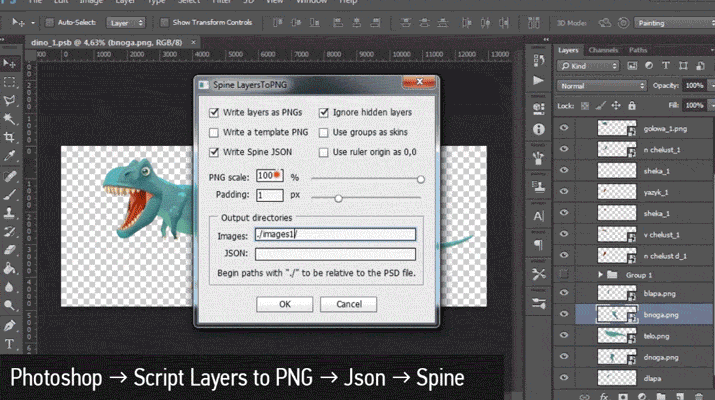Open the Kind filter dropdown
This screenshot has height=400, width=715.
coord(588,66)
